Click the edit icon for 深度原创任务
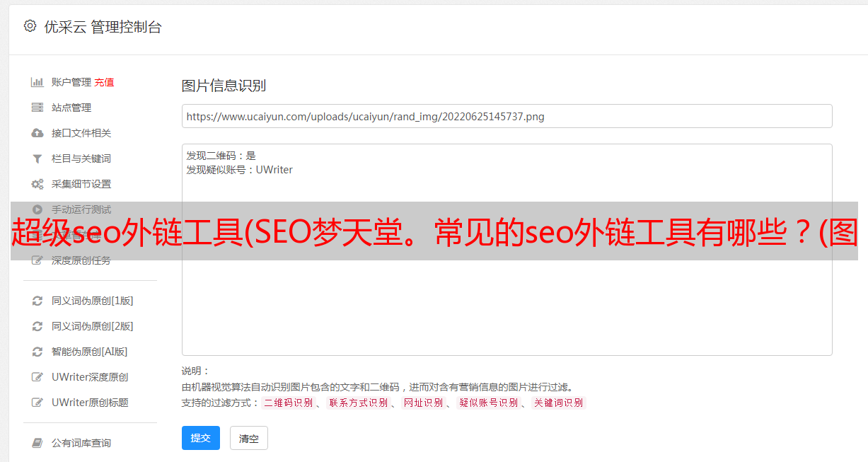The width and height of the screenshot is (868, 462). click(37, 260)
